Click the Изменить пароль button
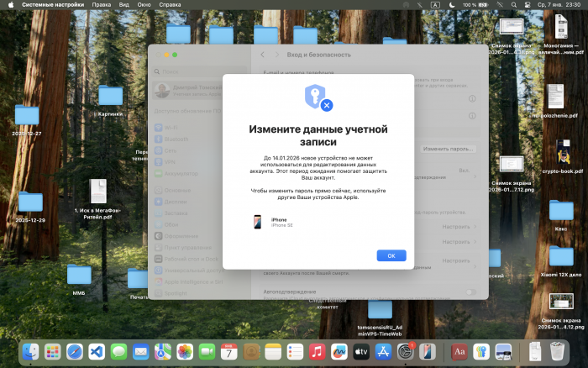Screen dimensions: 588x368 coord(449,149)
